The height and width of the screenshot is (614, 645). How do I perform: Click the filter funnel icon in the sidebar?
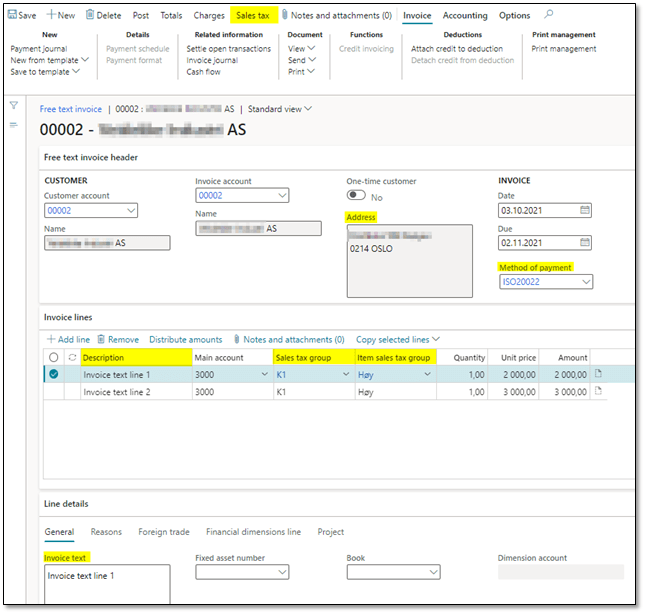click(14, 106)
